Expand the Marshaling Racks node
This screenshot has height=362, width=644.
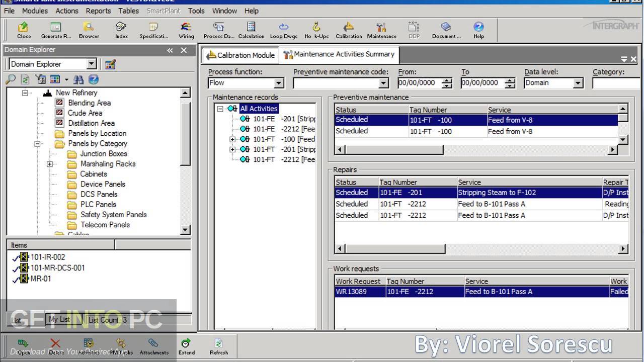49,164
